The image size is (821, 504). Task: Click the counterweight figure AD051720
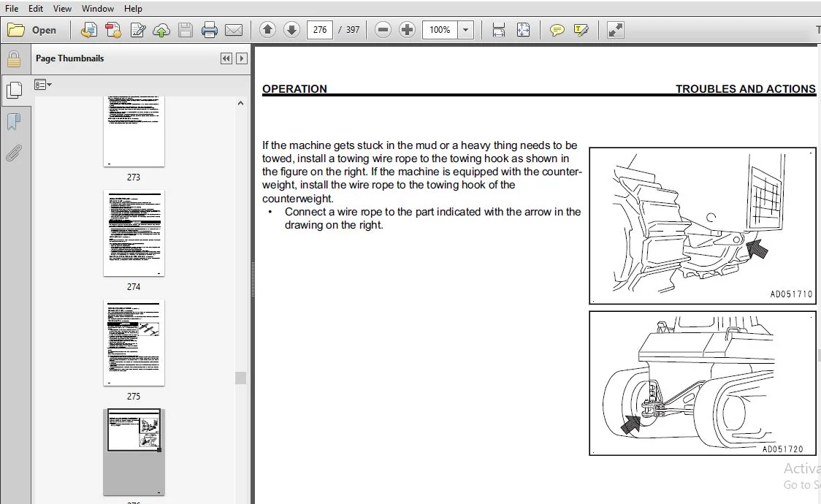coord(703,383)
